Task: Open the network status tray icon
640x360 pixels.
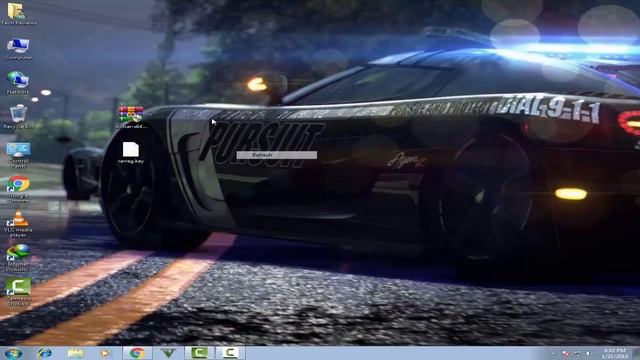Action: [578, 353]
